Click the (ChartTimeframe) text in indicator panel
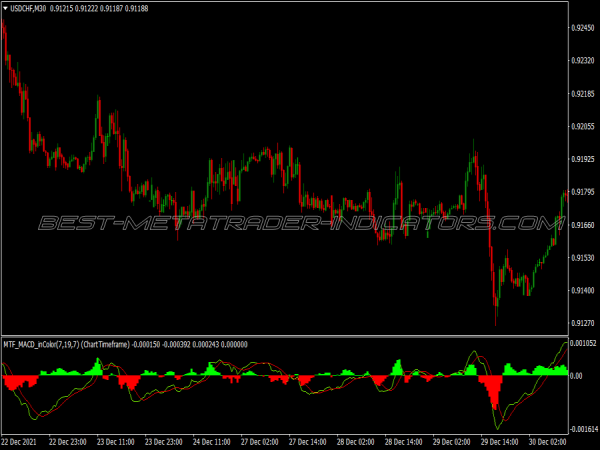 tap(105, 344)
